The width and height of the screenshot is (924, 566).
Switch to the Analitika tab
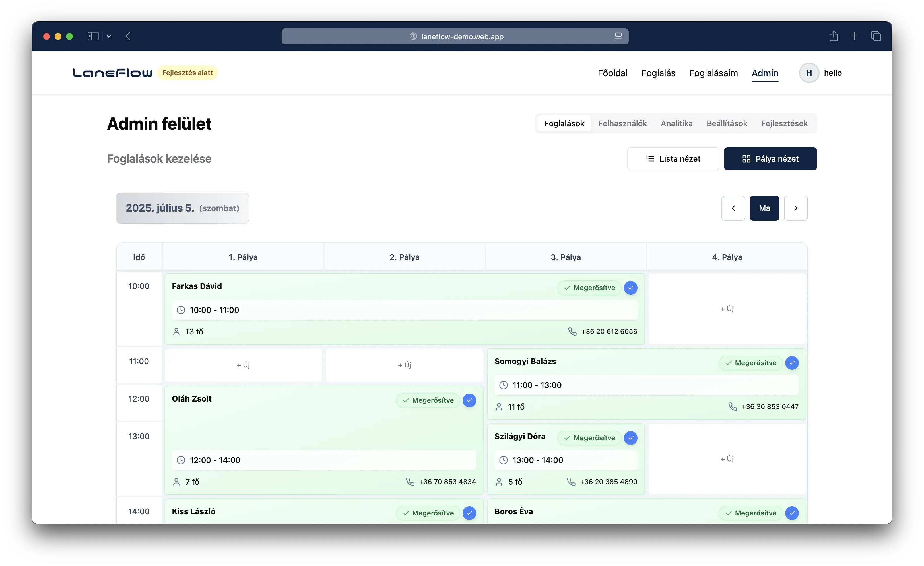coord(676,123)
